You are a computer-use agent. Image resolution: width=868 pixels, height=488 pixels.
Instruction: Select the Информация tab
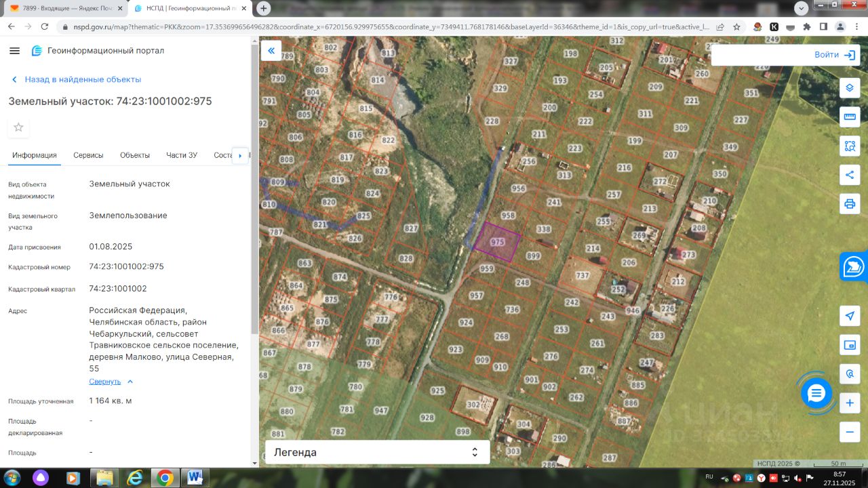point(35,155)
